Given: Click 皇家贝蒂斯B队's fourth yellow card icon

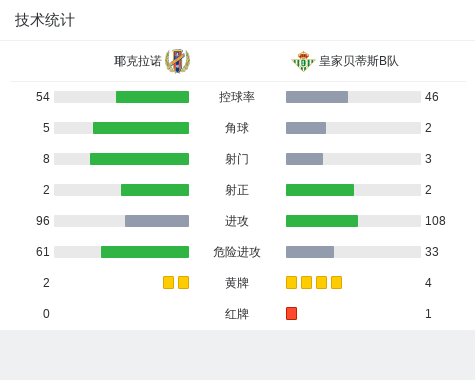Looking at the screenshot, I should [x=336, y=283].
